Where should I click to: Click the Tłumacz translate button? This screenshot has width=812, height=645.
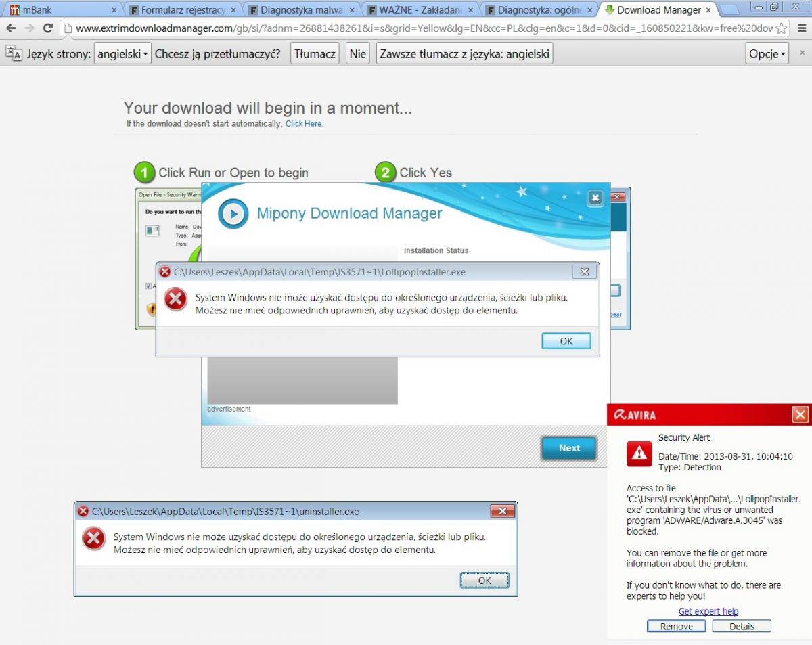(x=315, y=54)
